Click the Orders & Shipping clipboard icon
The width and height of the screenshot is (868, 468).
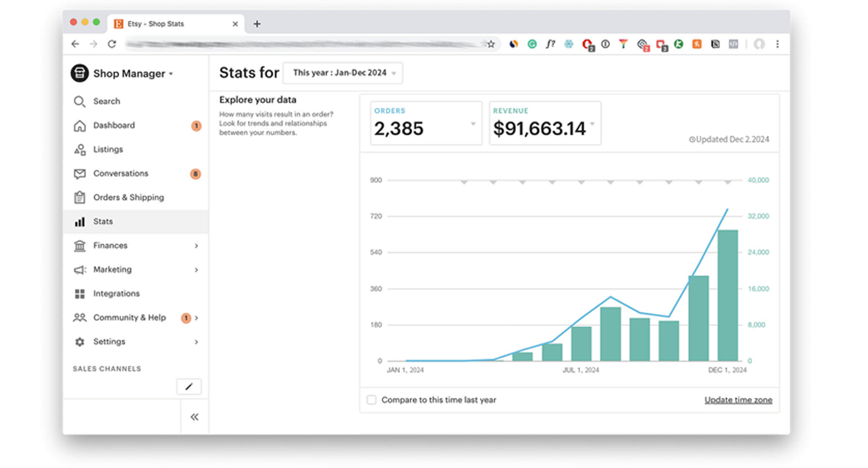(79, 198)
